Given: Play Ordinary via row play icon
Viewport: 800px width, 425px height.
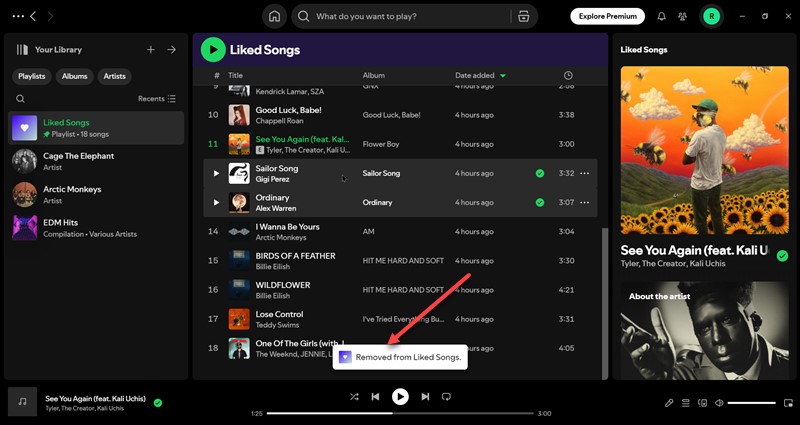Looking at the screenshot, I should pyautogui.click(x=216, y=203).
